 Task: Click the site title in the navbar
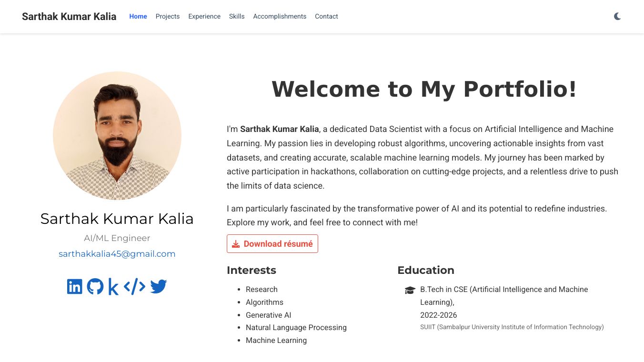click(x=69, y=17)
